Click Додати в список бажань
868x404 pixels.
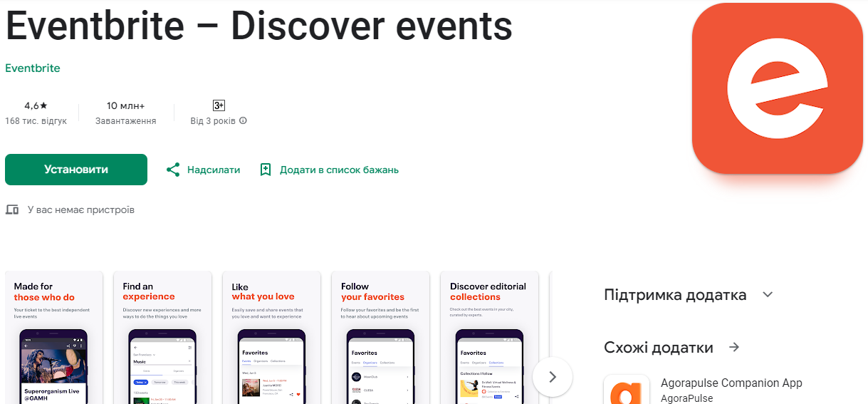[339, 170]
